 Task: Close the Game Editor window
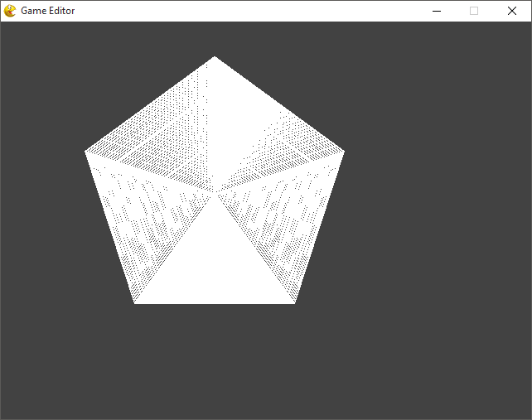tap(512, 11)
